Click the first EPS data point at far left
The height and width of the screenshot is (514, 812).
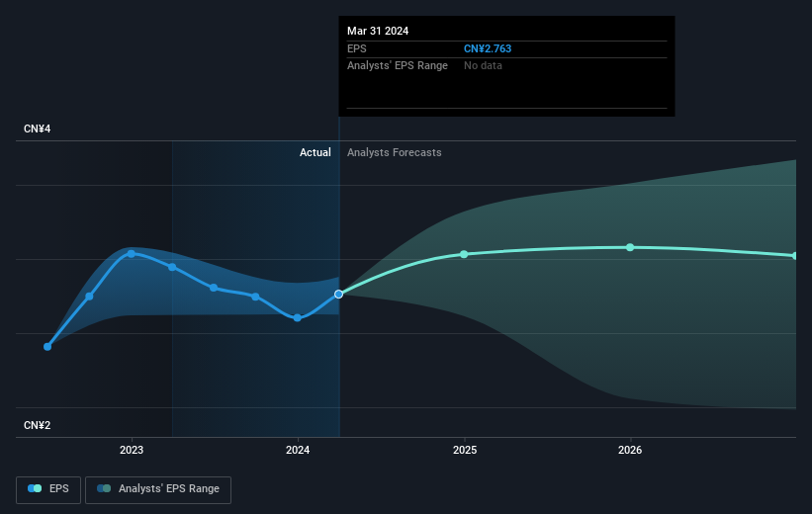[x=47, y=347]
